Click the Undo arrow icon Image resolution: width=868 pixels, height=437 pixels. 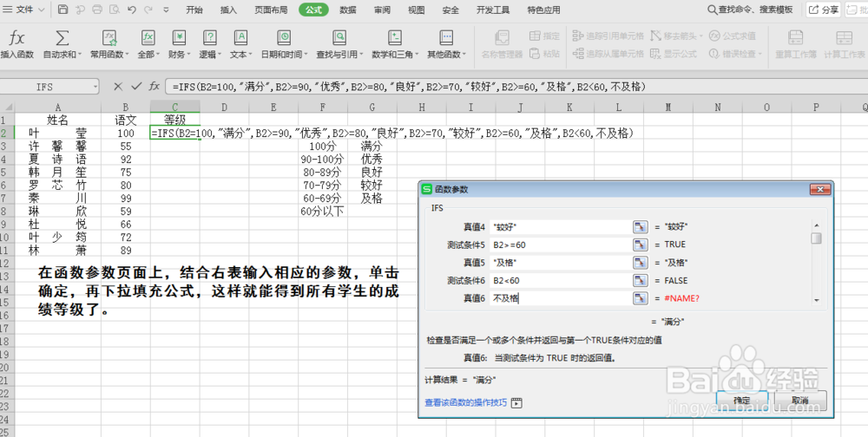tap(131, 10)
